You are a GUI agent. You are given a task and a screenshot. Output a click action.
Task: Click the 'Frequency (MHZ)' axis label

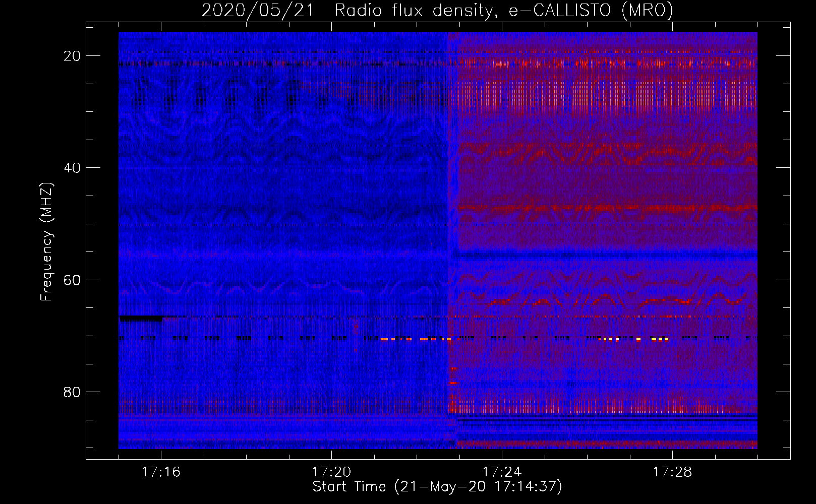[46, 242]
